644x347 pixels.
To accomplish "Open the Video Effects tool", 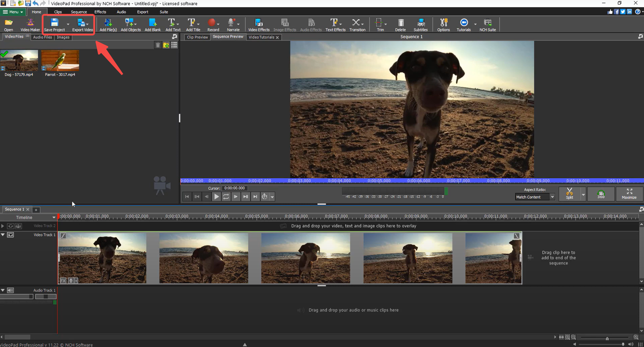I will (x=259, y=24).
